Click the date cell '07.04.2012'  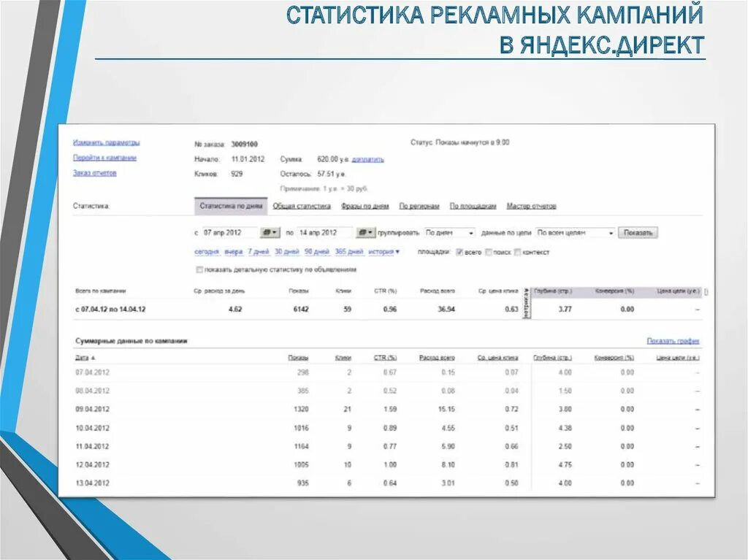(x=92, y=372)
